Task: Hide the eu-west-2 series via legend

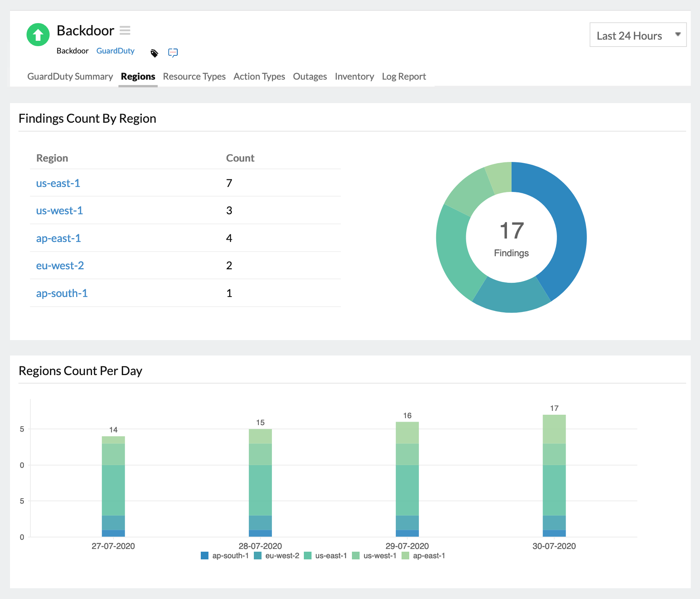Action: (x=282, y=555)
